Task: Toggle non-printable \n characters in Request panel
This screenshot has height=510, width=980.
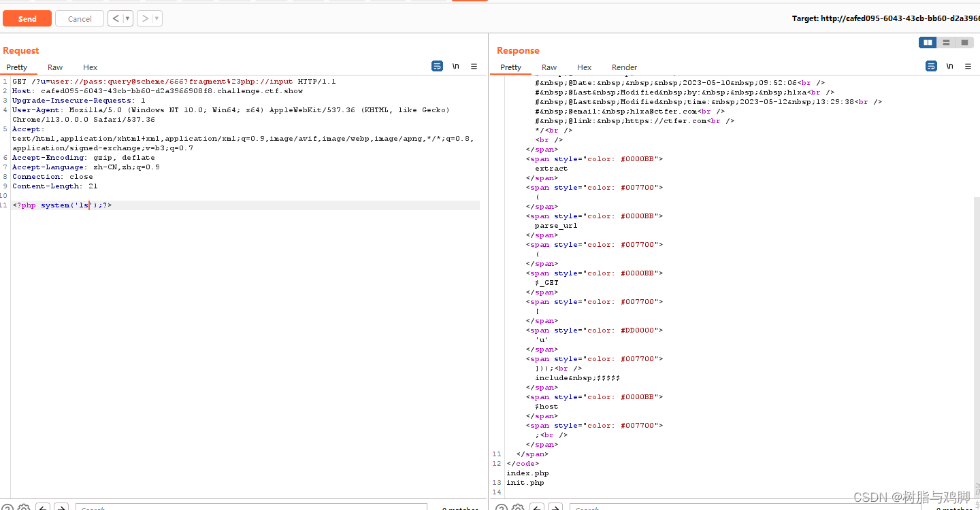Action: (456, 66)
